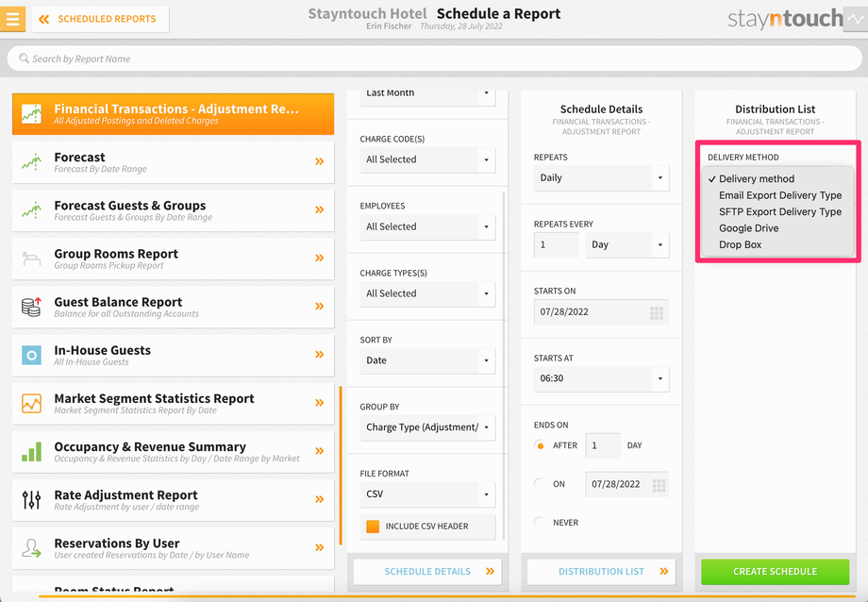Click the Group Rooms Report bed icon
Image resolution: width=868 pixels, height=602 pixels.
point(31,259)
